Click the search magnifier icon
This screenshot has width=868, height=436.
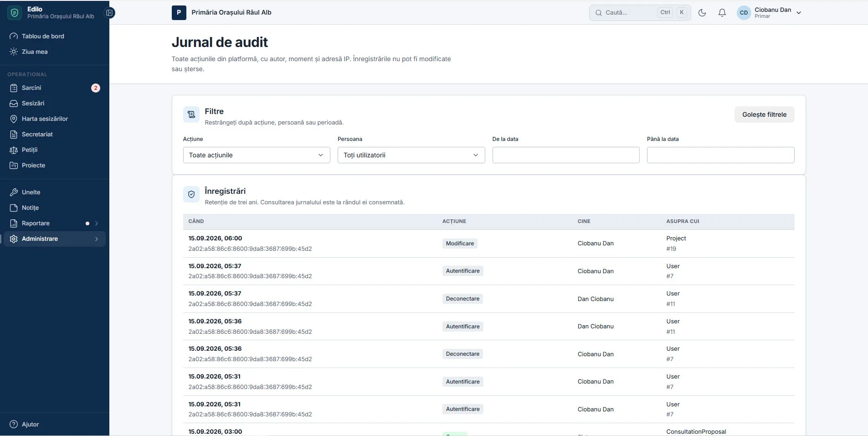click(599, 13)
